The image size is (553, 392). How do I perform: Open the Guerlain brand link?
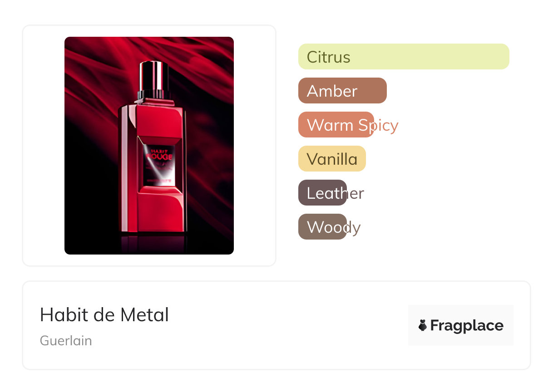tap(66, 341)
